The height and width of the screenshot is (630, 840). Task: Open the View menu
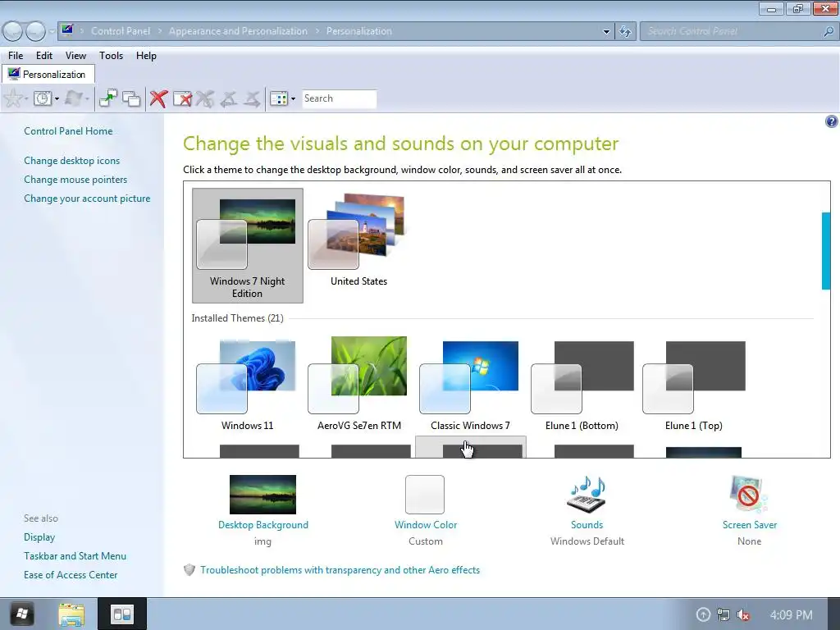(x=75, y=56)
